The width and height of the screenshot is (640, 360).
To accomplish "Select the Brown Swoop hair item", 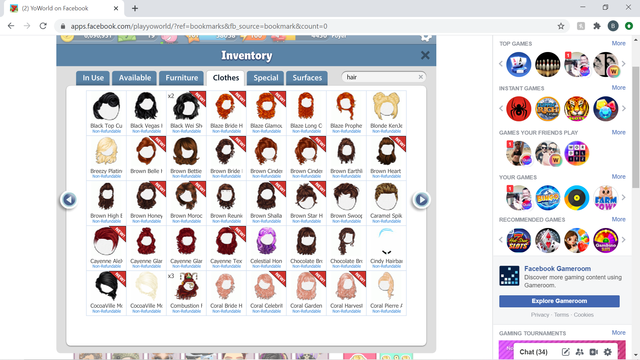I will click(347, 202).
